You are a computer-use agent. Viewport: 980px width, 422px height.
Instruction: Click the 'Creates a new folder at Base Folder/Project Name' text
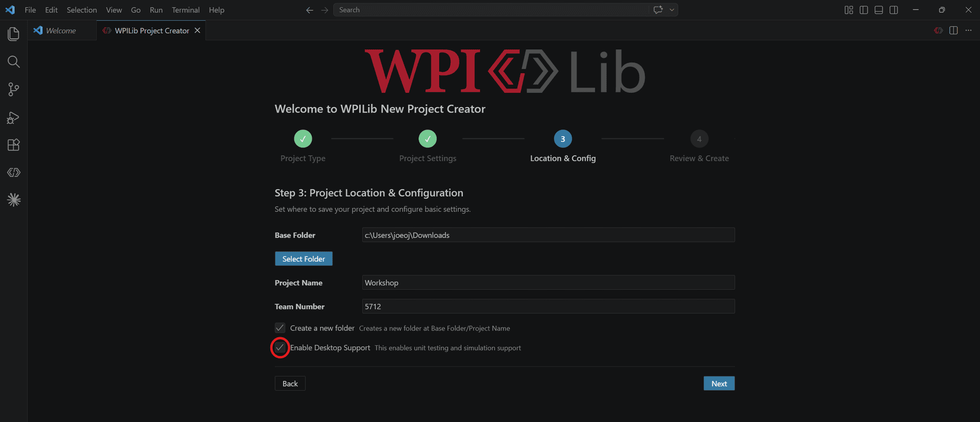[x=435, y=328]
